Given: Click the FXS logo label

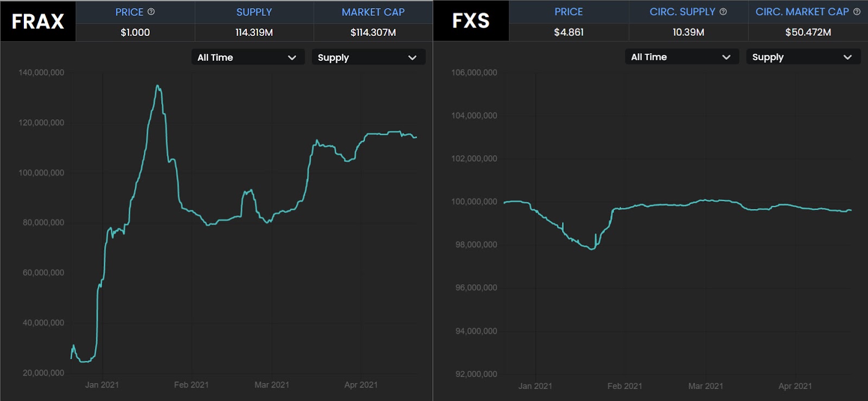Looking at the screenshot, I should click(x=471, y=21).
